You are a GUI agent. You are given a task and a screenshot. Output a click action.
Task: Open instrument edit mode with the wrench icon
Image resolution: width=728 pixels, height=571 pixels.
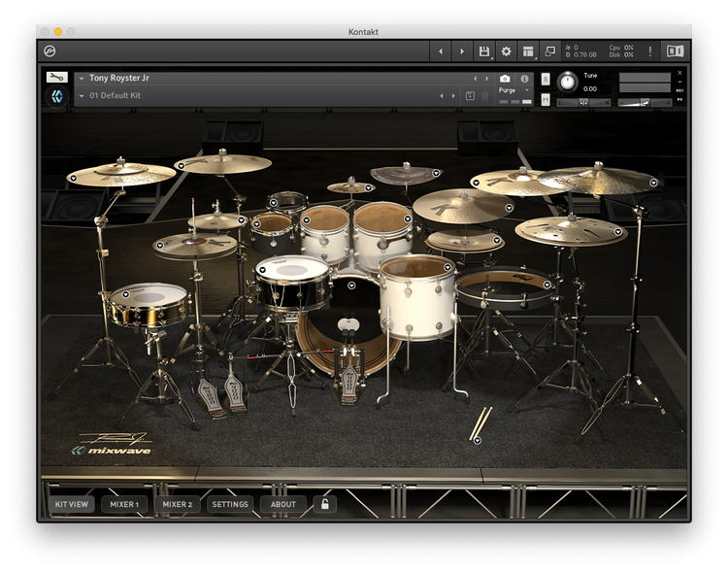(57, 77)
